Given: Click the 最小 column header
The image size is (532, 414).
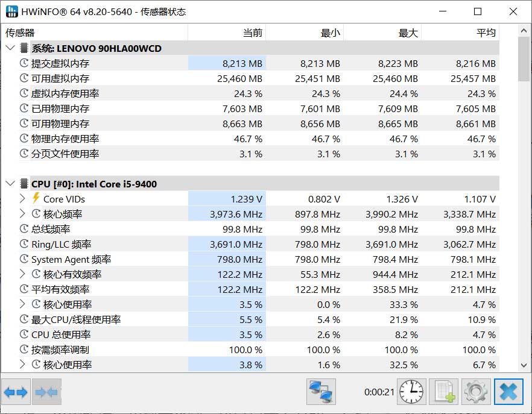Looking at the screenshot, I should click(305, 33).
